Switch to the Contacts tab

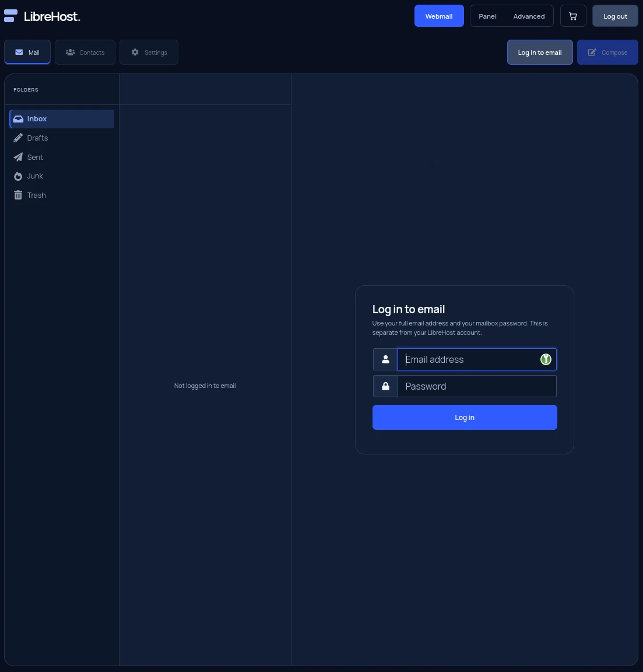pyautogui.click(x=85, y=52)
